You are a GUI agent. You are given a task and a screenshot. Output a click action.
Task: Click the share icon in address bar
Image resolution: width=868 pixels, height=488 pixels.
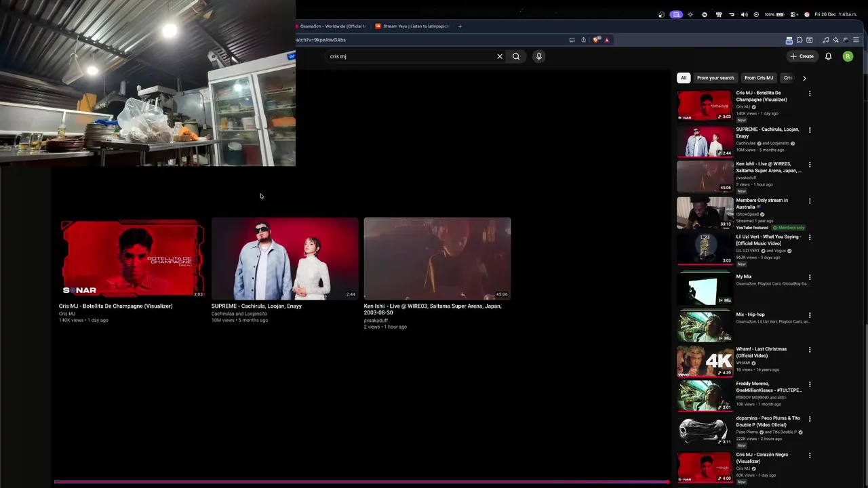[583, 40]
